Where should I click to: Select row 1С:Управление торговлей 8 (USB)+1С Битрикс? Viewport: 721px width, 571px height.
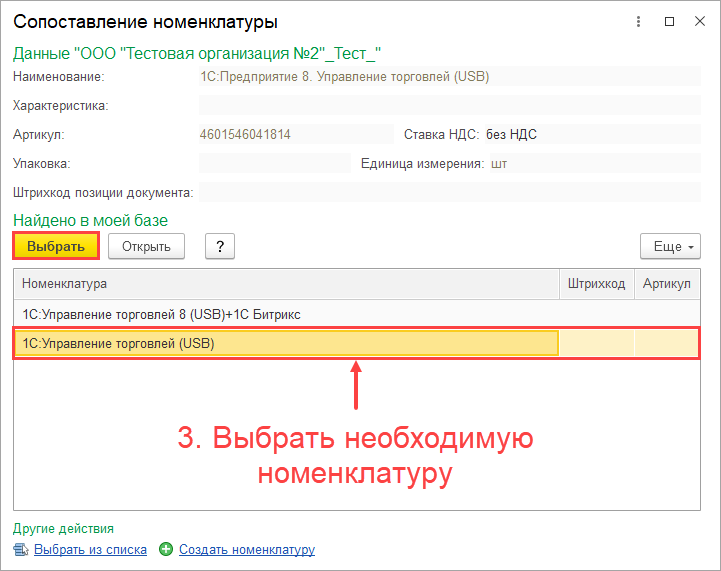357,314
